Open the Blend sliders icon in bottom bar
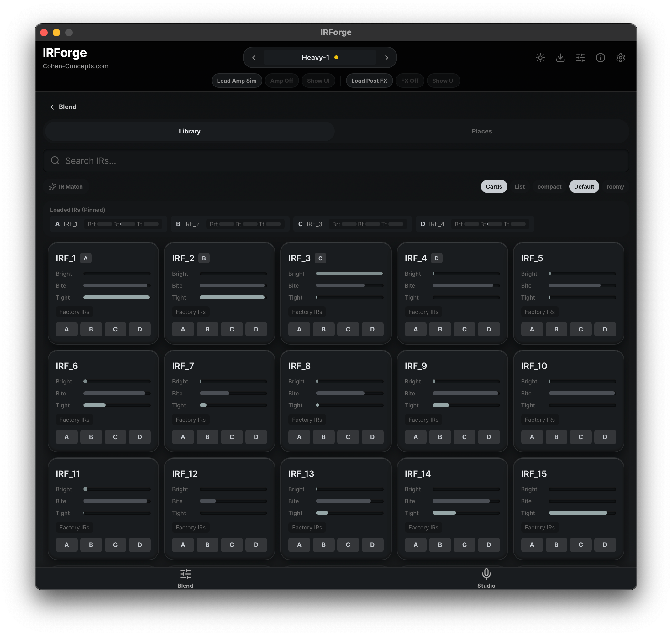The height and width of the screenshot is (636, 672). click(185, 574)
